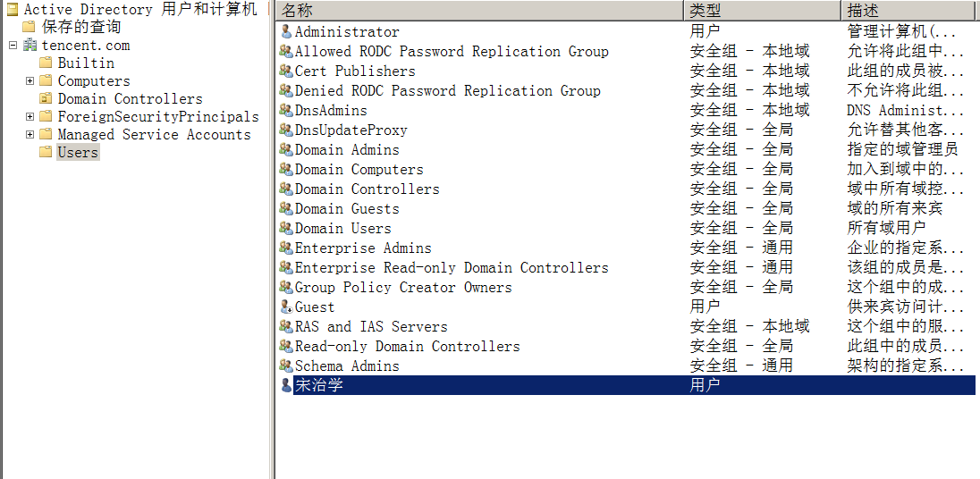980x479 pixels.
Task: Click the Enterprise Admins group icon
Action: tap(286, 248)
